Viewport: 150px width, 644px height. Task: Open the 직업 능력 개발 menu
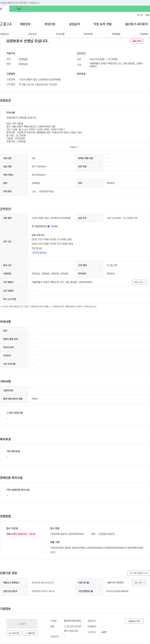point(103,24)
